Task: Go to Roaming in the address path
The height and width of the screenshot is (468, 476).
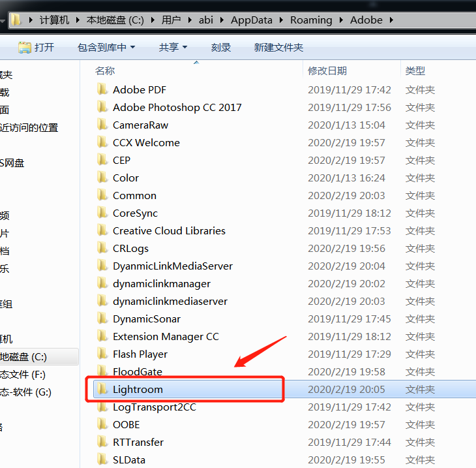Action: [311, 20]
